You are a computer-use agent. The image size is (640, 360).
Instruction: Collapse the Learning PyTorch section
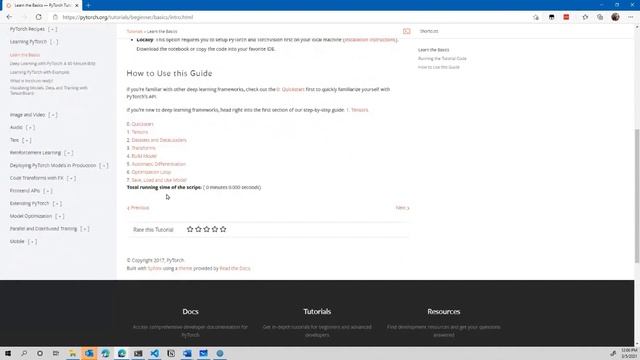pos(53,42)
